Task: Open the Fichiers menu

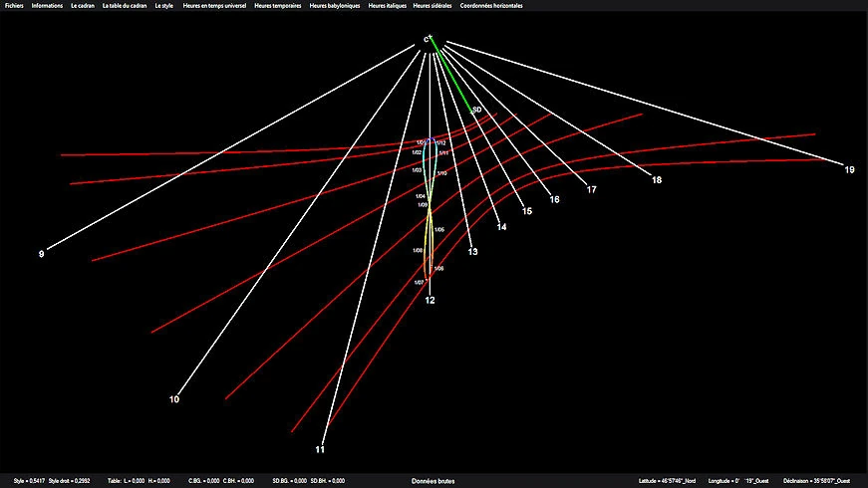Action: click(x=14, y=6)
